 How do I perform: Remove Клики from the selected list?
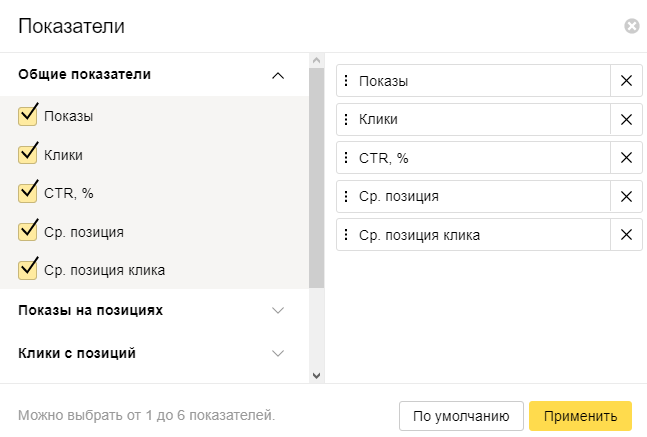click(626, 119)
